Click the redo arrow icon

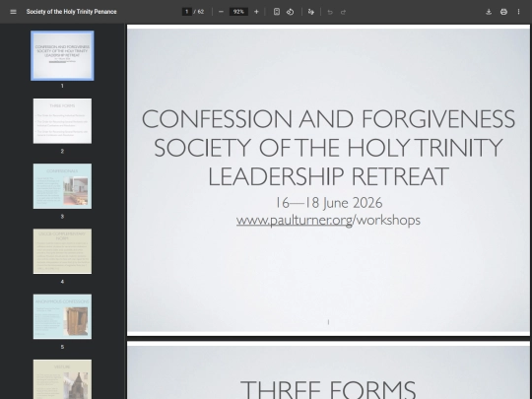[x=344, y=12]
